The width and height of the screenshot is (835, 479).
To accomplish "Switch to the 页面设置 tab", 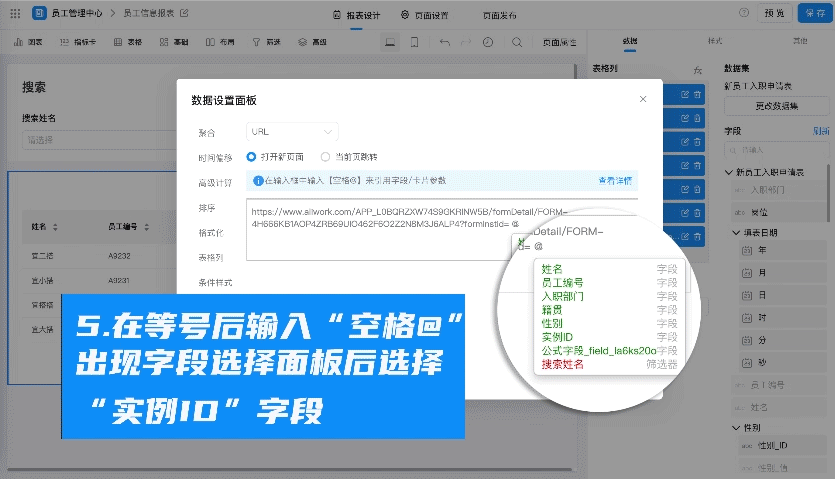I will 425,15.
